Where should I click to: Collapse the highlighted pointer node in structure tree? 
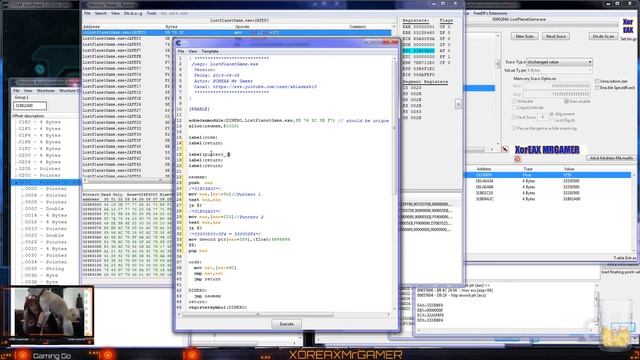(x=16, y=182)
